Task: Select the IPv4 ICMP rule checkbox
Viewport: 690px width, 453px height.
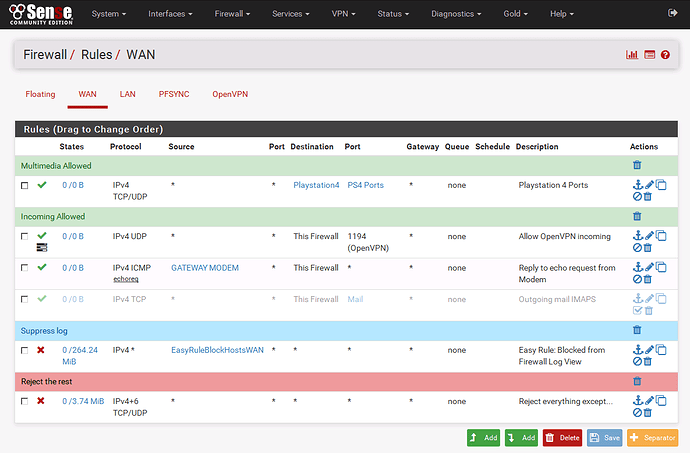Action: pos(25,268)
